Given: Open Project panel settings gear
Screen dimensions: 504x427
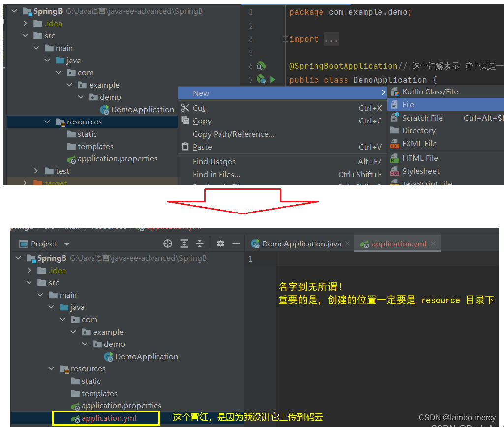Looking at the screenshot, I should 220,244.
